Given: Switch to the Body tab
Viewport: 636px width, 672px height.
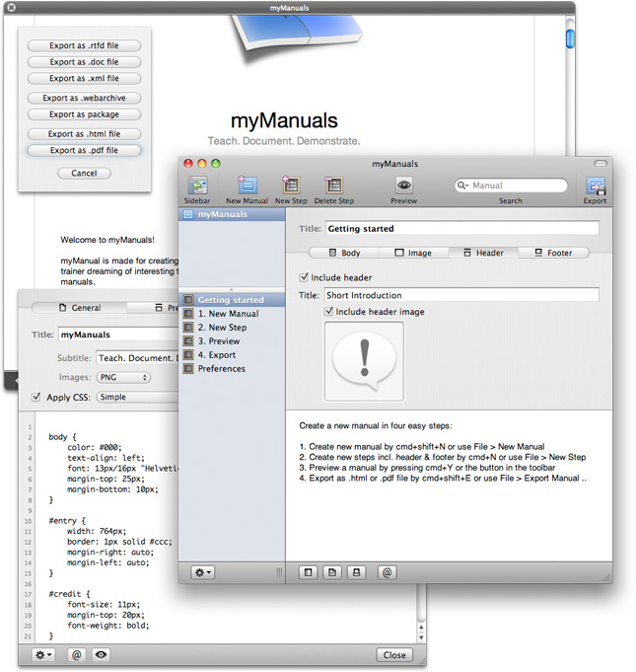Looking at the screenshot, I should pos(344,253).
